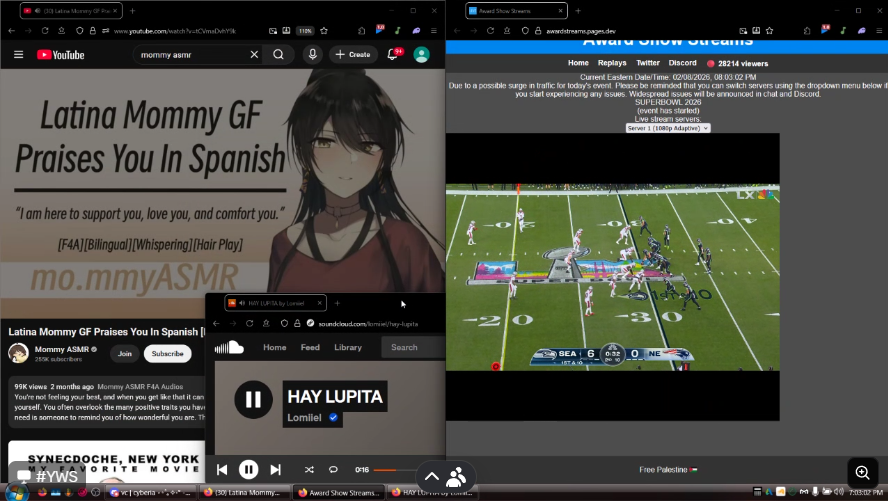
Task: Open the Windows Start orb
Action: coord(16,492)
